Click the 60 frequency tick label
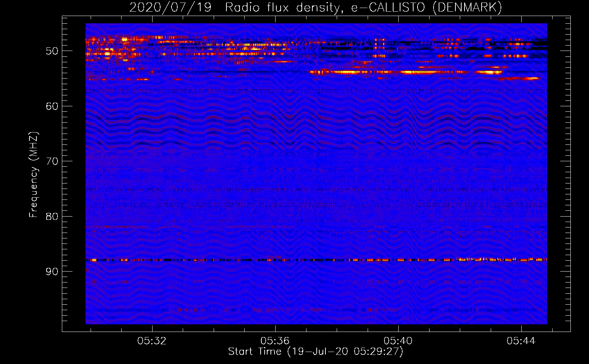 tap(52, 106)
